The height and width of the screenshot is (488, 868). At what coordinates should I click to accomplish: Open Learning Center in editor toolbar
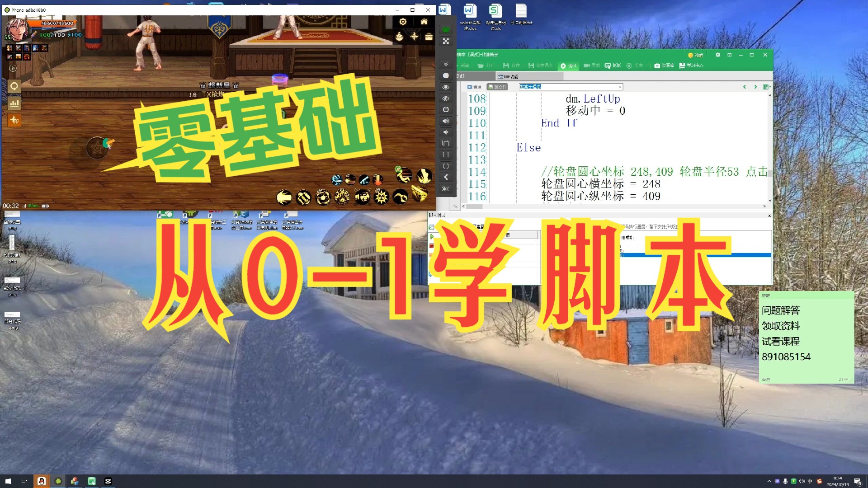click(691, 66)
